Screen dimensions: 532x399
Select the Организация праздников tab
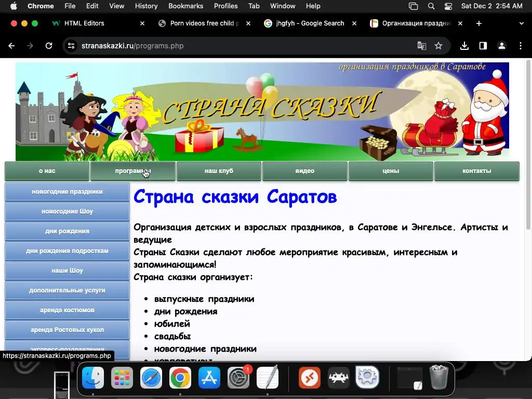click(416, 23)
